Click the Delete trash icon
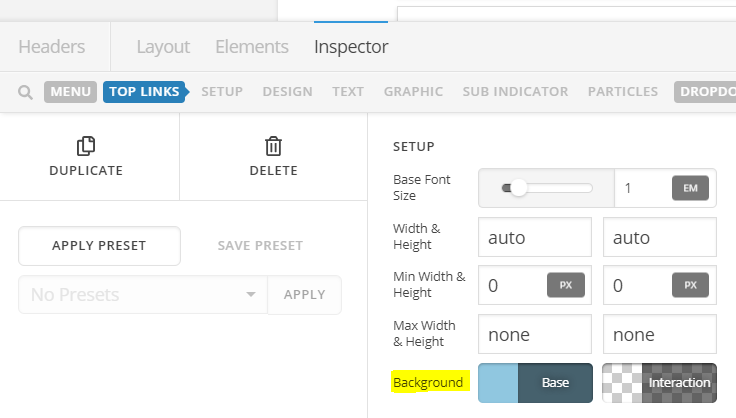736x418 pixels. tap(273, 147)
